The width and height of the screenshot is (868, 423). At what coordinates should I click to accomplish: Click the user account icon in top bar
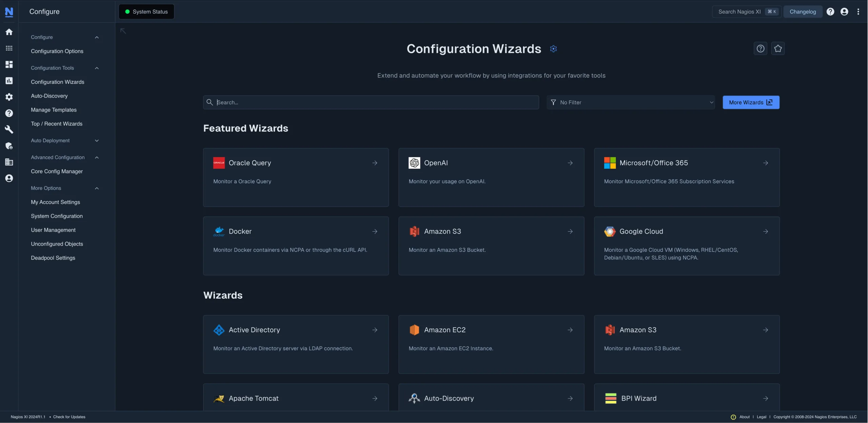click(844, 11)
